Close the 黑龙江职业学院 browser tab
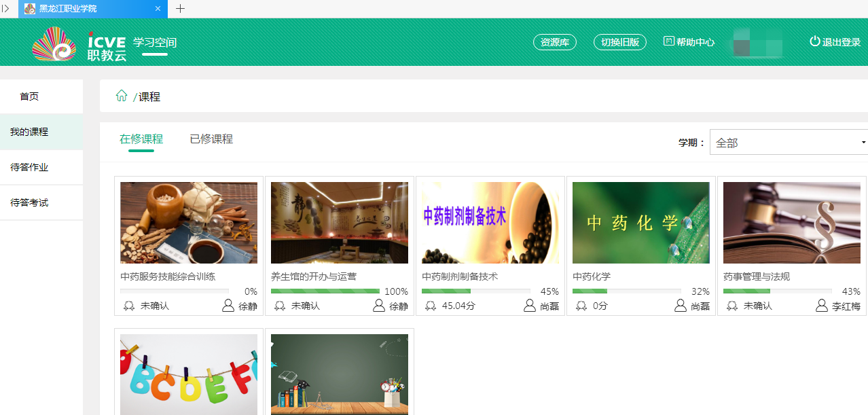 click(158, 9)
